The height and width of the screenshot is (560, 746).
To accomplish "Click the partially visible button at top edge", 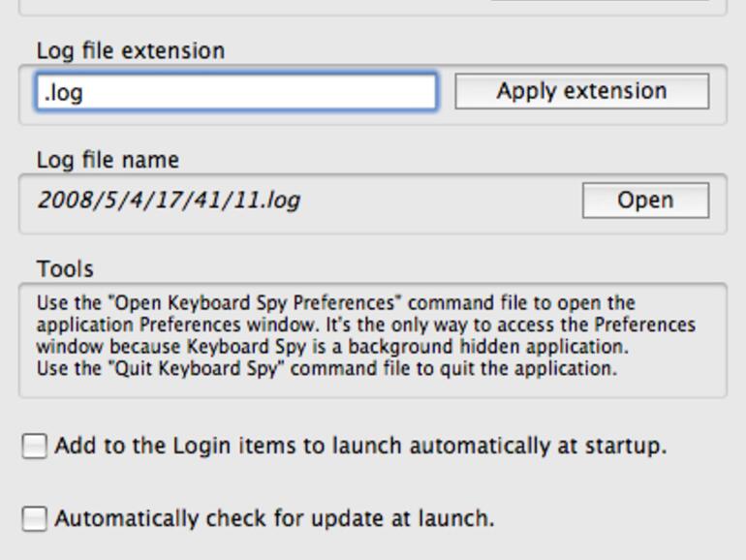I will tap(599, 2).
